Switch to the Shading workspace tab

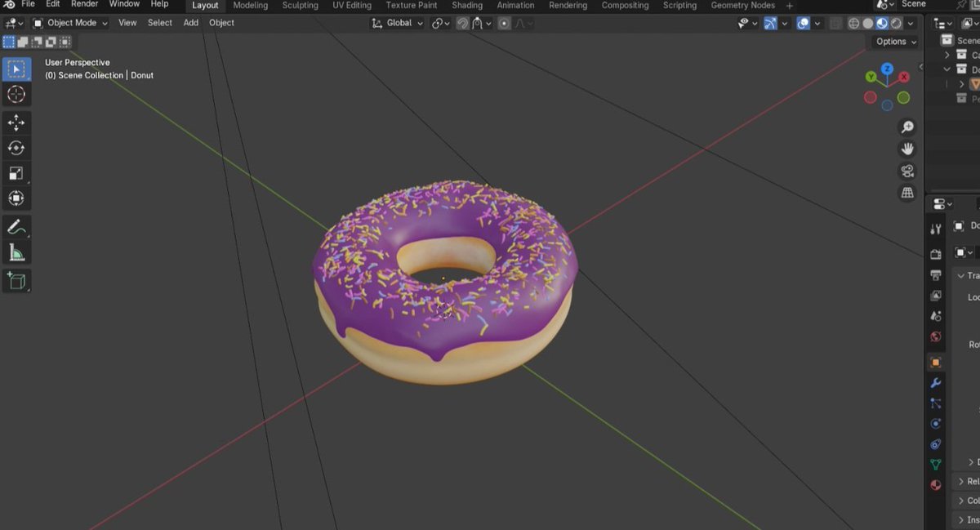[x=467, y=5]
